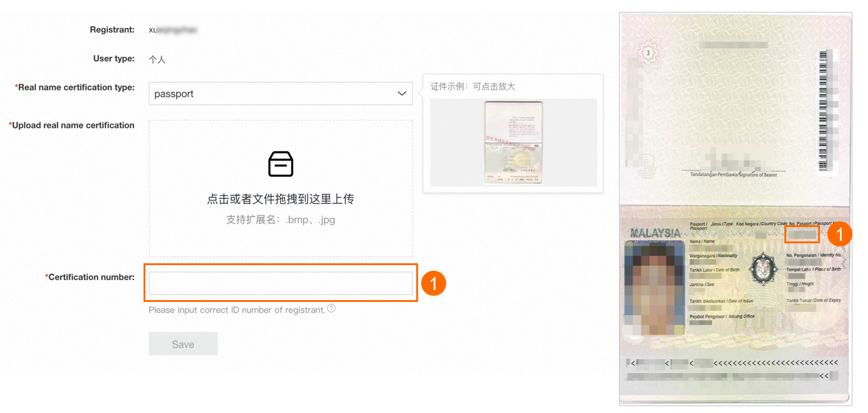The height and width of the screenshot is (413, 868).
Task: Click the 支持扩展名 file extensions hint text
Action: click(x=280, y=220)
